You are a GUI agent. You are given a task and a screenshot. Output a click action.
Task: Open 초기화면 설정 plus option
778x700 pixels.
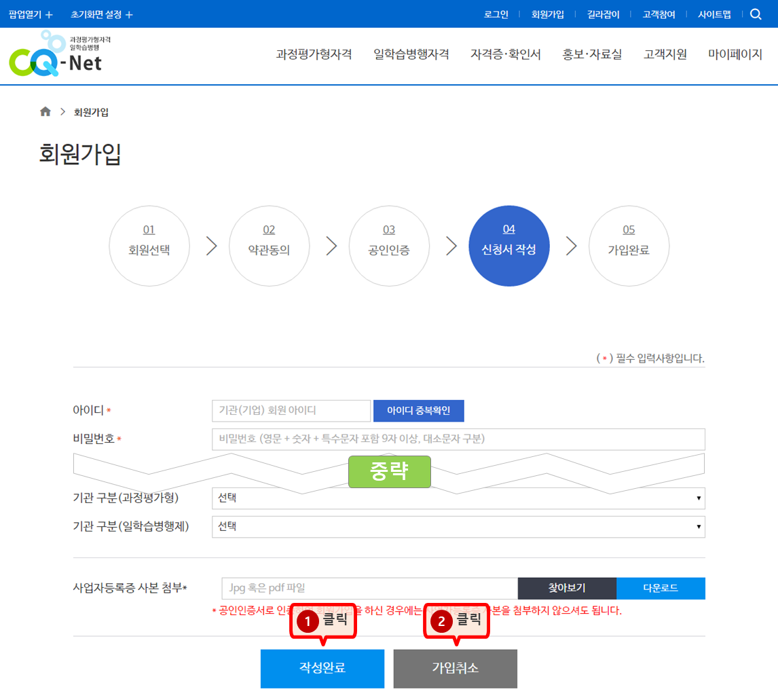click(x=102, y=14)
